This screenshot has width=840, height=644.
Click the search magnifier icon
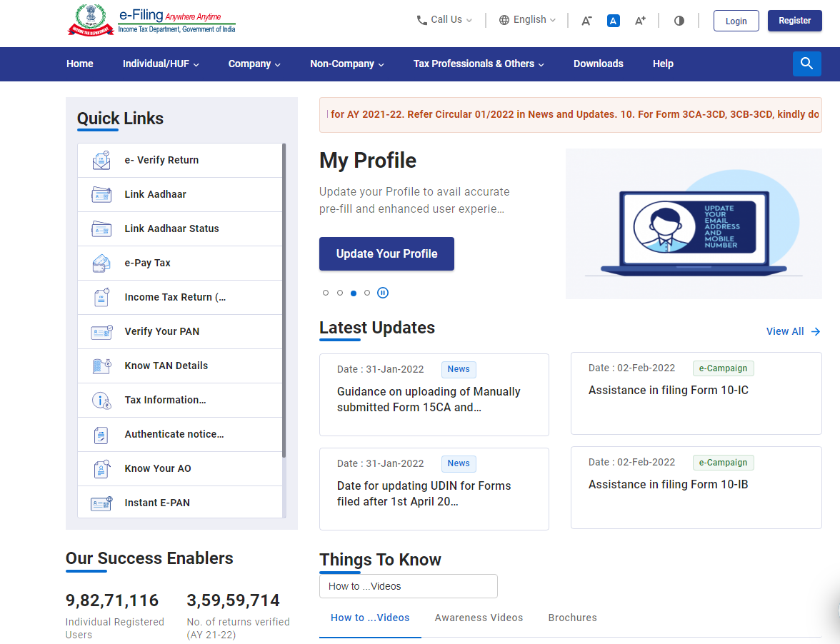tap(806, 64)
